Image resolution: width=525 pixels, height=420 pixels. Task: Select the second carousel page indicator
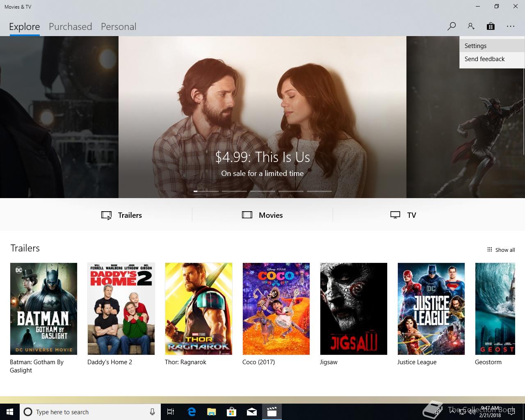(234, 191)
